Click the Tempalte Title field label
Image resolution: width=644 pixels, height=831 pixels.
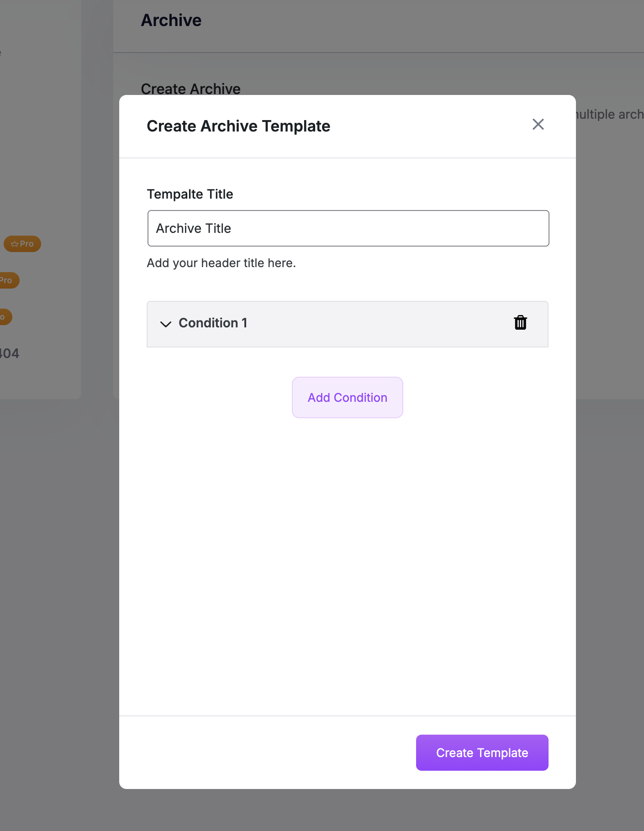pyautogui.click(x=190, y=194)
